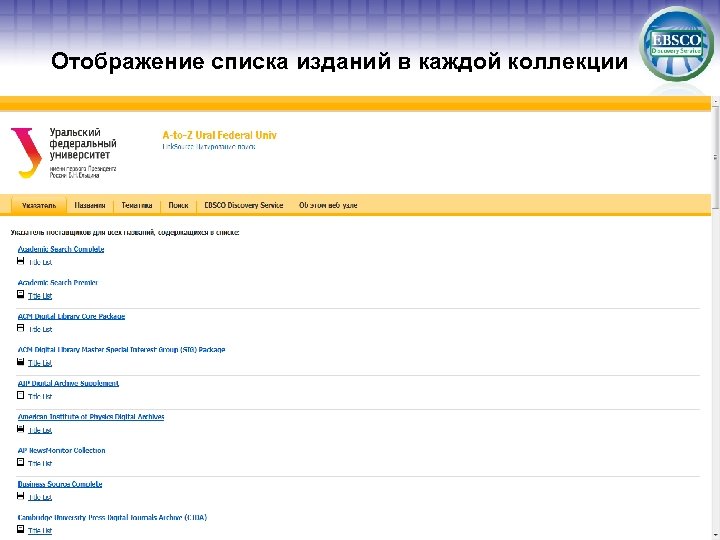
Task: Open Academic Search Premier link
Action: tap(57, 282)
